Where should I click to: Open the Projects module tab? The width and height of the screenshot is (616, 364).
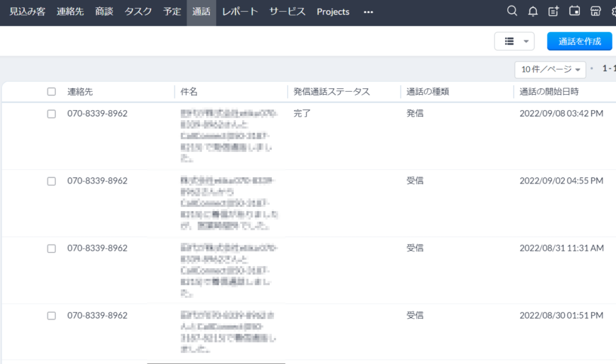(333, 12)
